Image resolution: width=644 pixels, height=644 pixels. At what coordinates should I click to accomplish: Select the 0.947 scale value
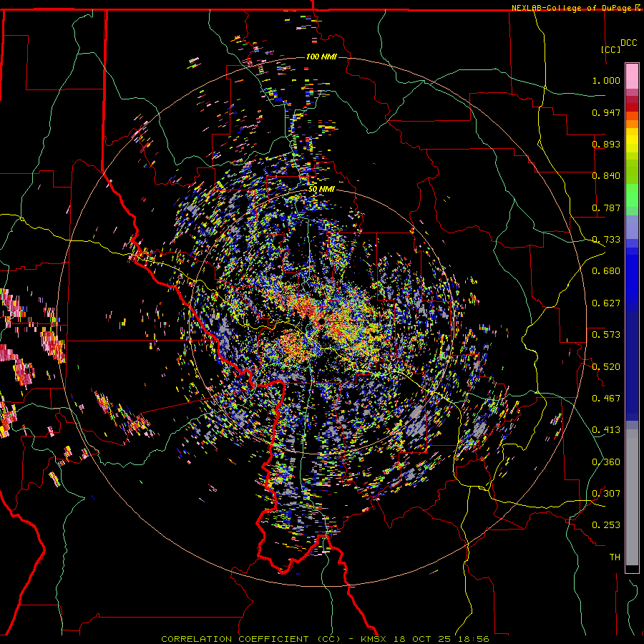[606, 112]
